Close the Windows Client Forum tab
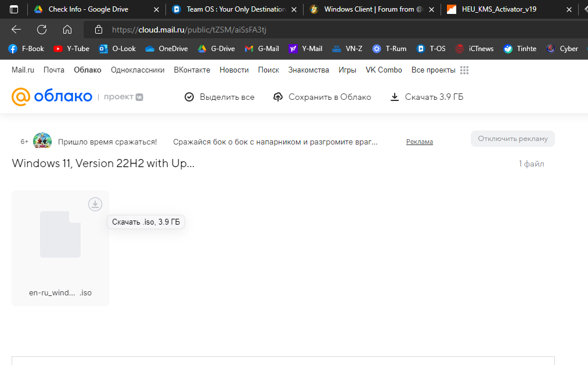 point(432,9)
